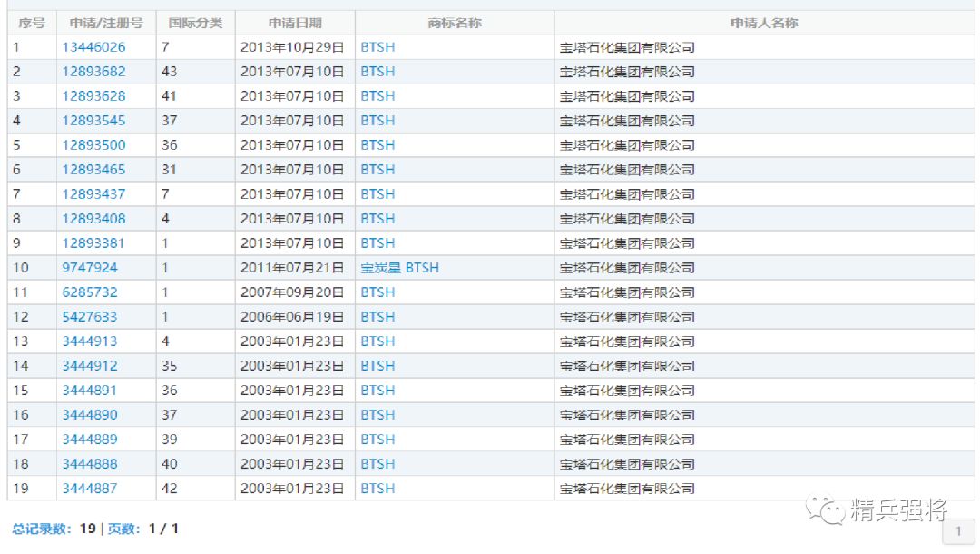Click the 序号 column header
980x554 pixels.
tap(31, 23)
